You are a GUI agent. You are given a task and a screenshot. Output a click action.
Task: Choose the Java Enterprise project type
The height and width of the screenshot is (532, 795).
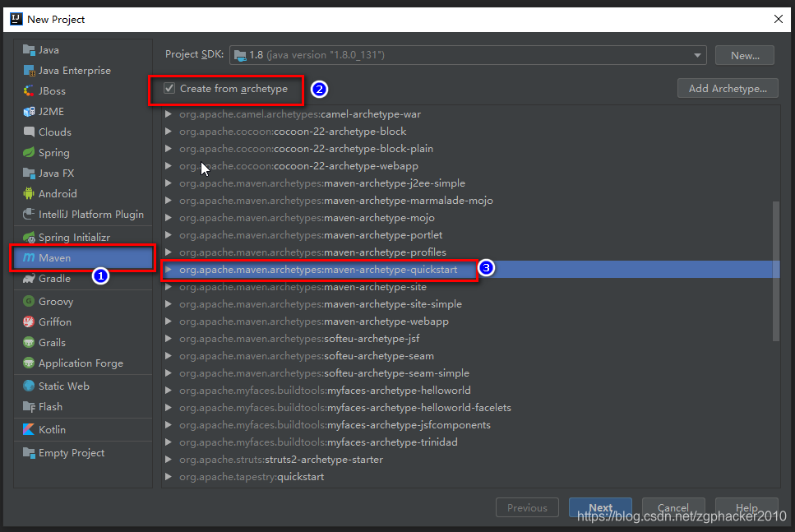click(x=83, y=71)
